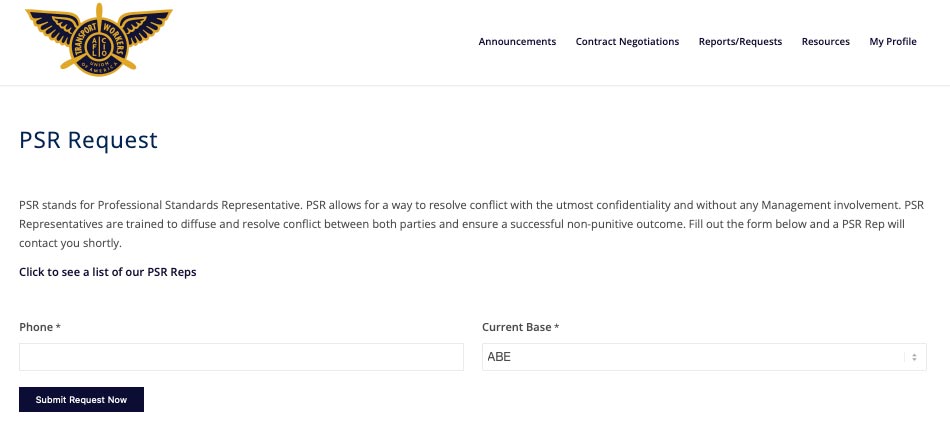Click the PSR Request page heading
Viewport: 950px width, 448px height.
[x=88, y=140]
